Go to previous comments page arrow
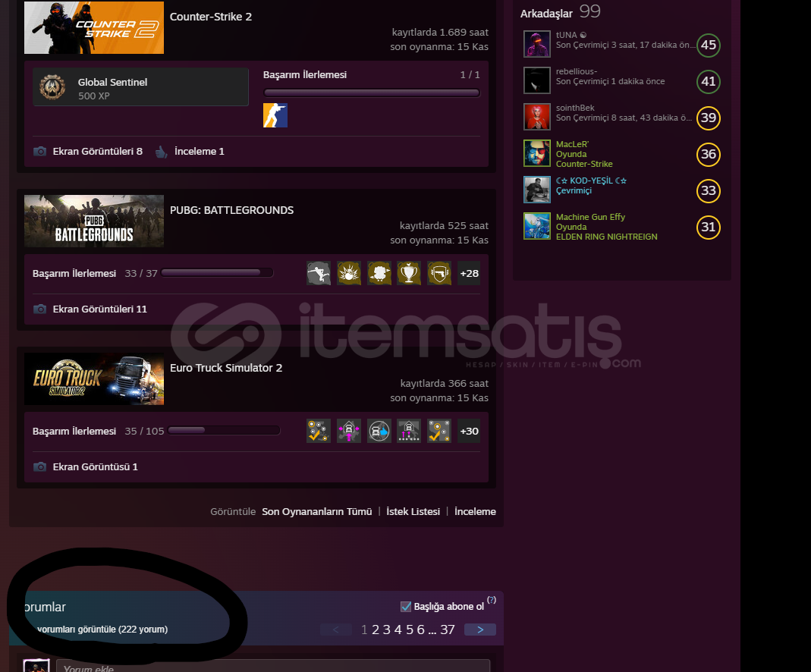Image resolution: width=811 pixels, height=672 pixels. coord(335,630)
